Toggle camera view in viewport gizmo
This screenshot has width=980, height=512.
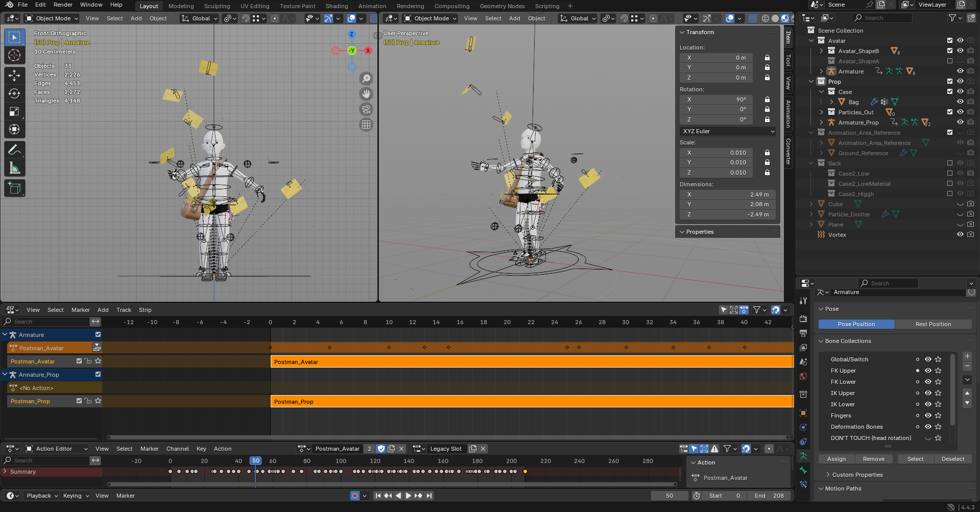pyautogui.click(x=366, y=109)
